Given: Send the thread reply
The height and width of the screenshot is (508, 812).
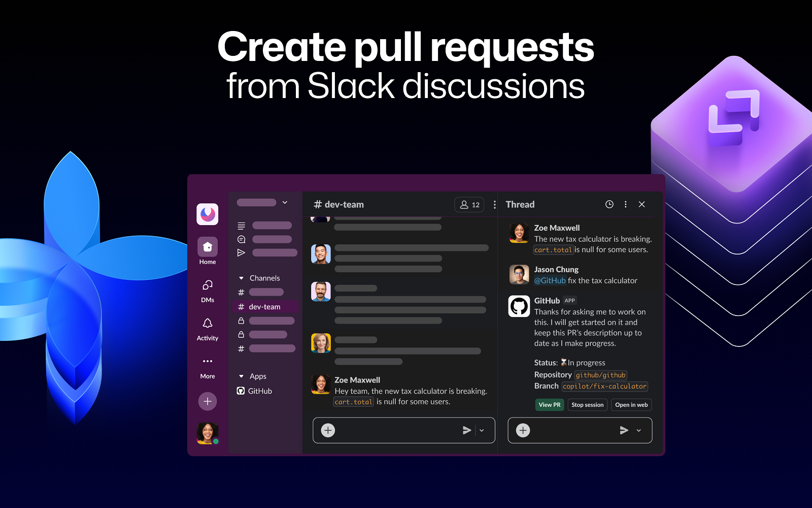Looking at the screenshot, I should (624, 430).
